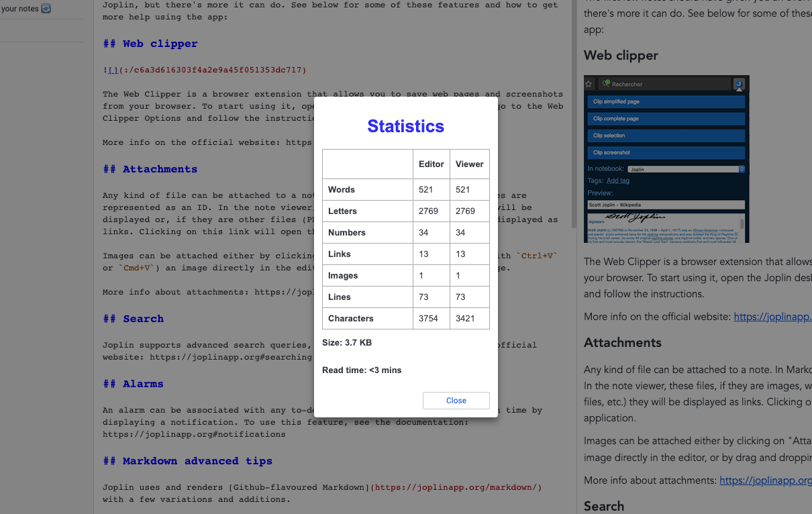Click the Words row label
Screen dimensions: 812x514
point(342,190)
